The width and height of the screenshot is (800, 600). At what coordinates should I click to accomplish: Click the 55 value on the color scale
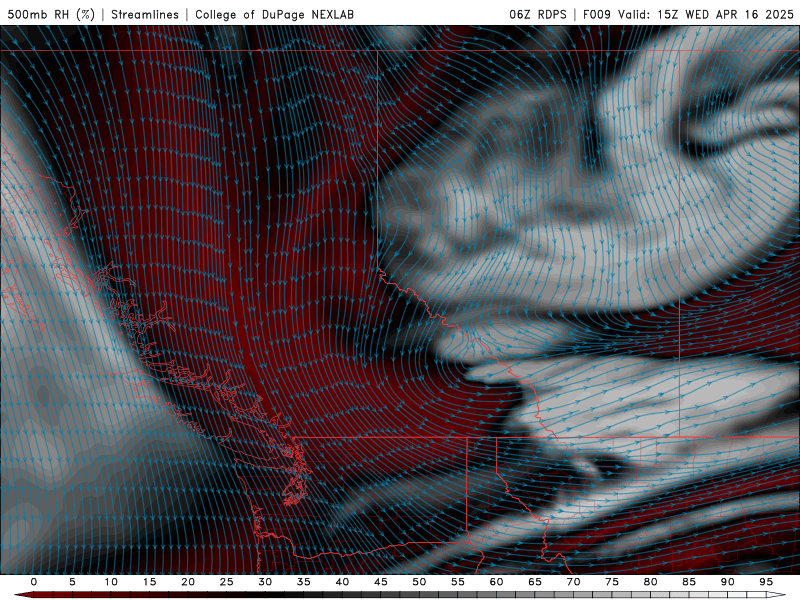click(x=458, y=582)
